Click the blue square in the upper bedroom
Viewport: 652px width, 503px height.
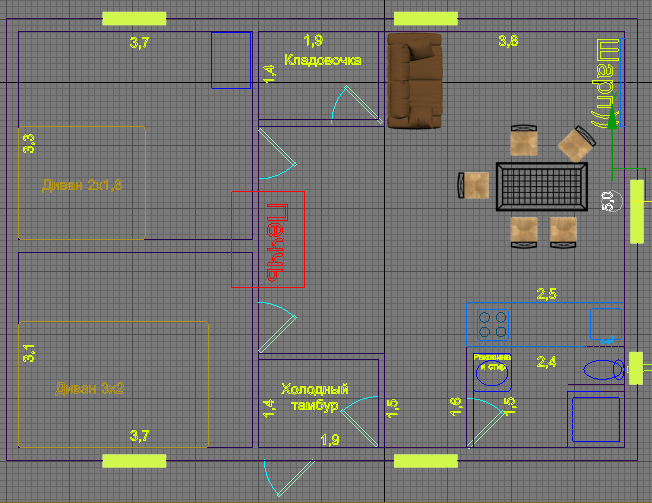tap(230, 60)
